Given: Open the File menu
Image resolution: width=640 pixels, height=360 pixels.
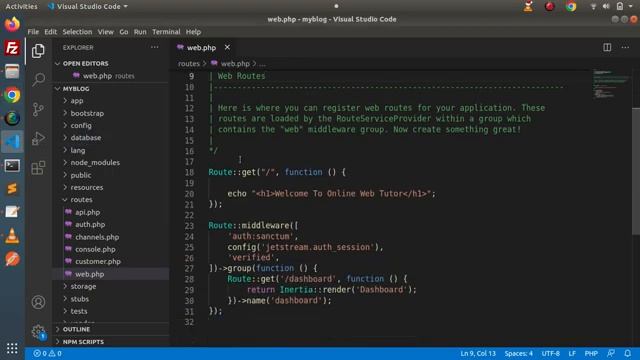Looking at the screenshot, I should pyautogui.click(x=33, y=32).
